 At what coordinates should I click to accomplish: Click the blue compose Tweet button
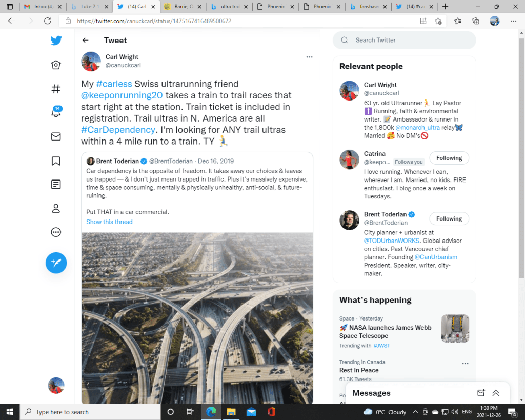click(56, 263)
